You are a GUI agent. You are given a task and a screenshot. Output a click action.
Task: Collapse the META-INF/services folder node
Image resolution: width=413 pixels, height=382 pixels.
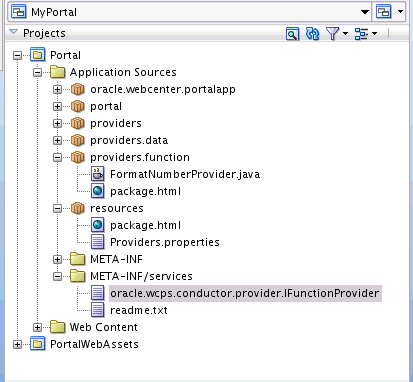57,276
